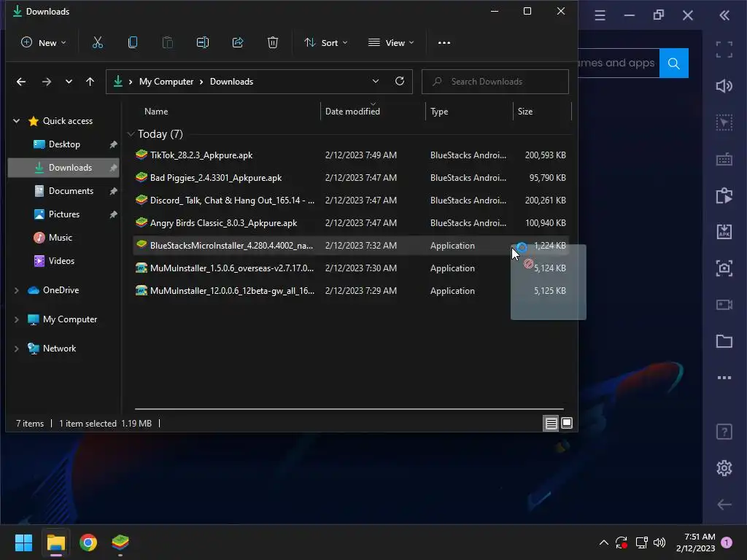Select Downloads in navigation pane
The image size is (747, 560).
(64, 168)
